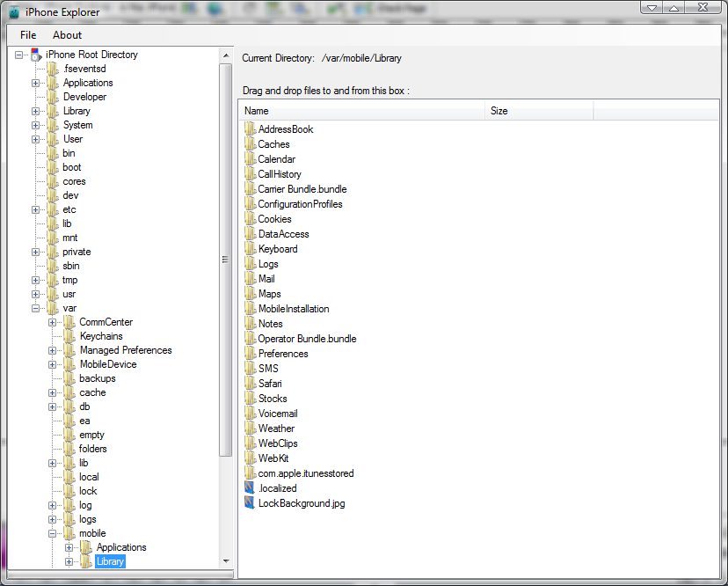The height and width of the screenshot is (586, 728).
Task: Select the CommCenter tree folder
Action: [x=106, y=322]
